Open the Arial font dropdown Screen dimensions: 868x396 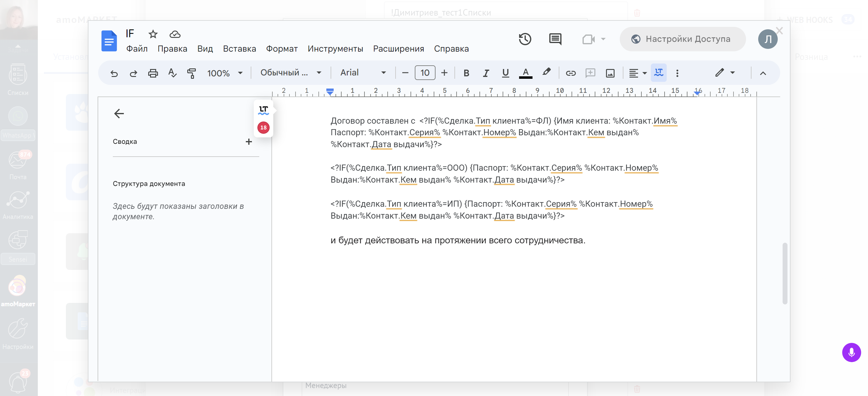[363, 73]
